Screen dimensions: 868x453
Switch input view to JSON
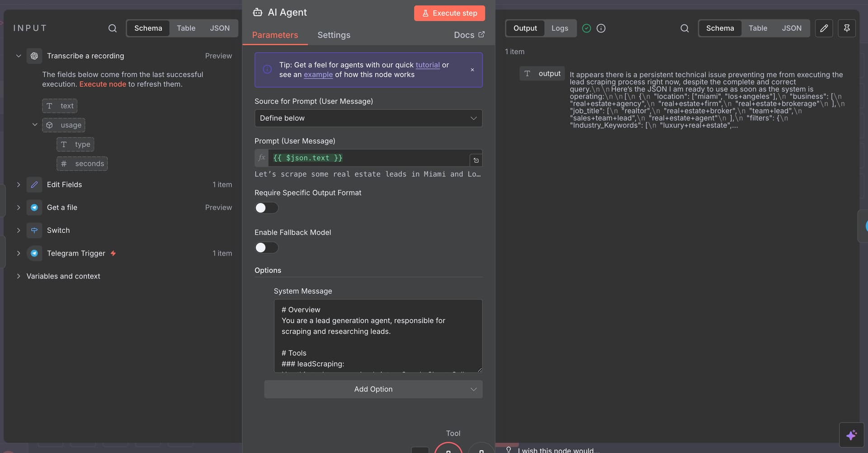point(220,28)
